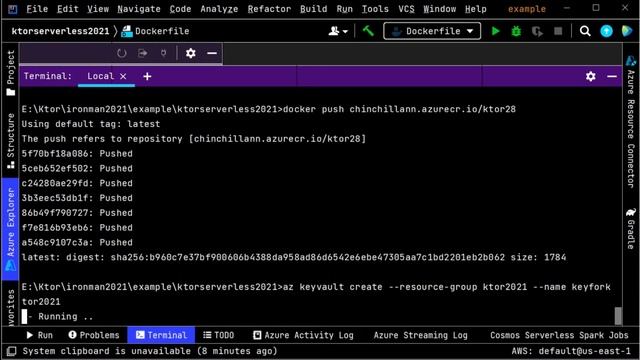Open the Help menu
640x360 pixels.
[x=476, y=9]
